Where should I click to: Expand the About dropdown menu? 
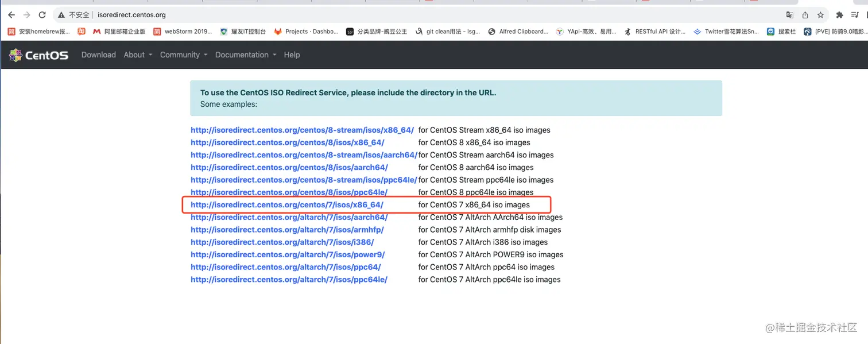point(138,55)
